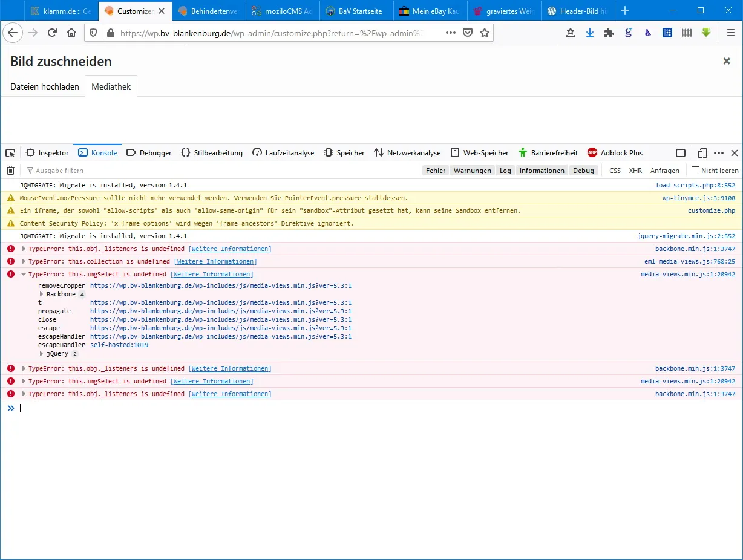Clear the console with the trash icon
The width and height of the screenshot is (743, 560).
(10, 171)
